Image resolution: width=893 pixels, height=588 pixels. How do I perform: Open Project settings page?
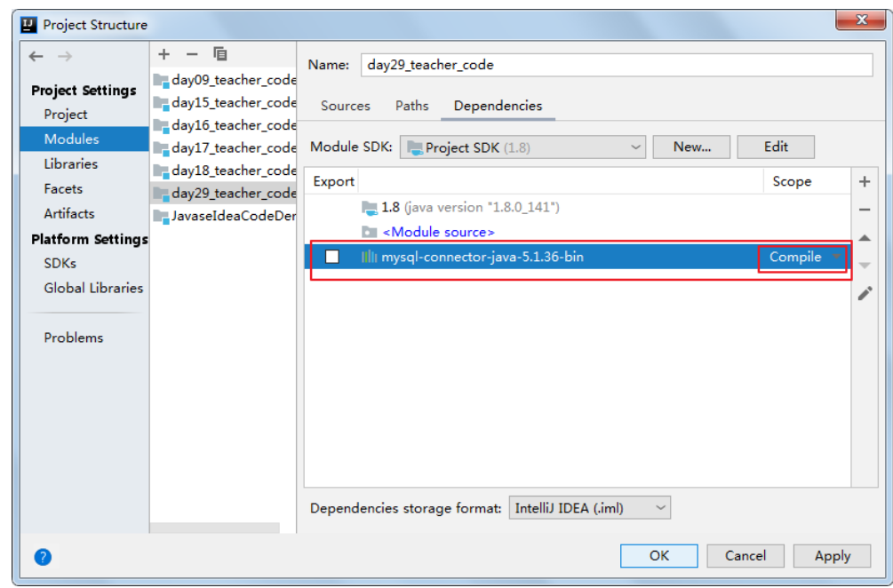click(x=66, y=115)
